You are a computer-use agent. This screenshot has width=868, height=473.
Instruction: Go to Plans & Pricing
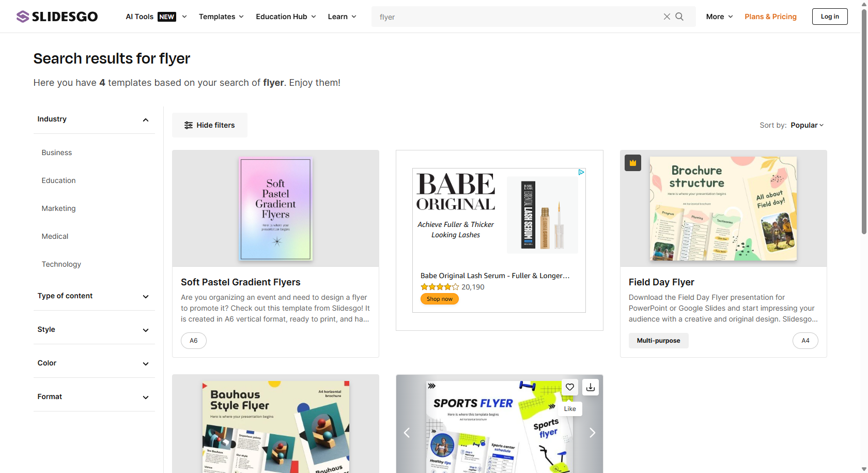point(770,17)
